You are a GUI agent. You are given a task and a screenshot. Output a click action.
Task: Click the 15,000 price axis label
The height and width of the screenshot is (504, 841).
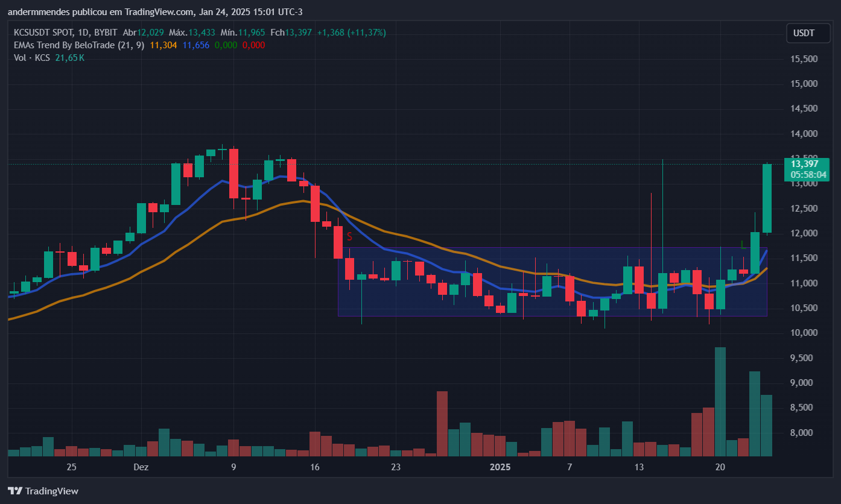(804, 84)
